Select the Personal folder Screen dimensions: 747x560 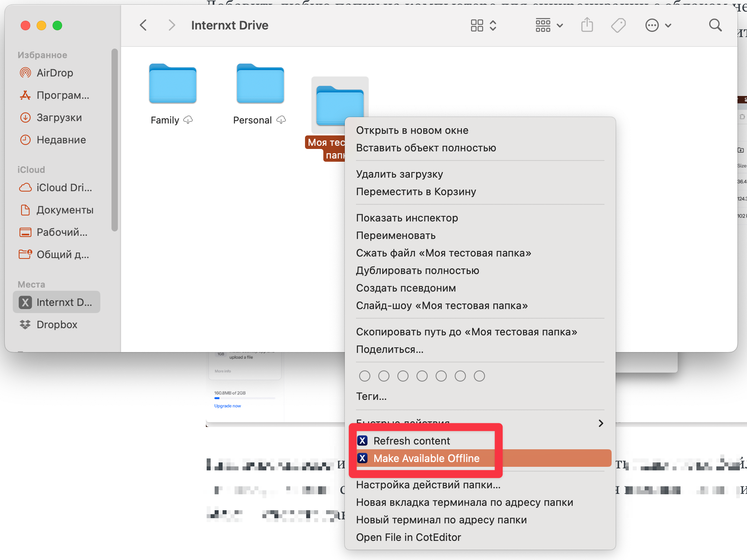point(260,84)
